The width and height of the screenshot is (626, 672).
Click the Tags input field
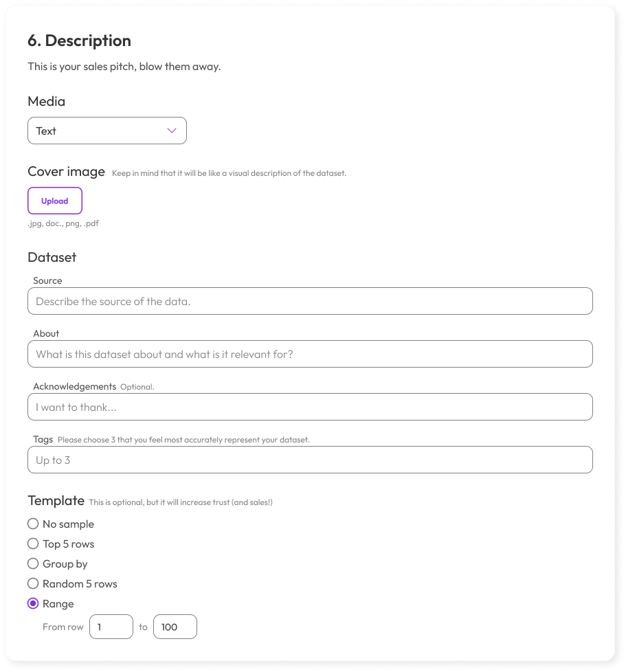pyautogui.click(x=310, y=460)
